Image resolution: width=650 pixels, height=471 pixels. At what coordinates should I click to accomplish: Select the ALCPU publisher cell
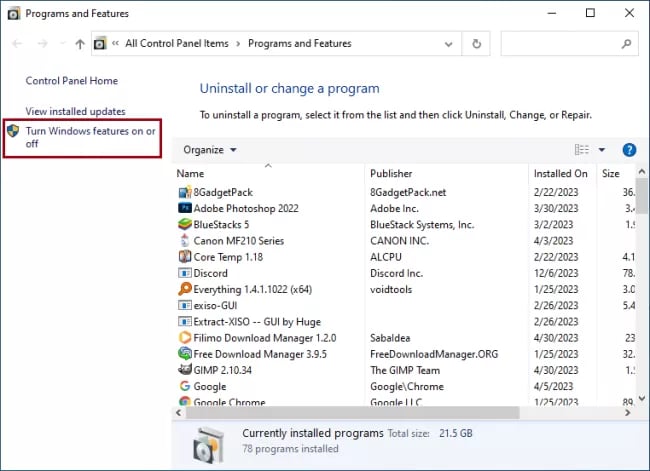point(386,257)
